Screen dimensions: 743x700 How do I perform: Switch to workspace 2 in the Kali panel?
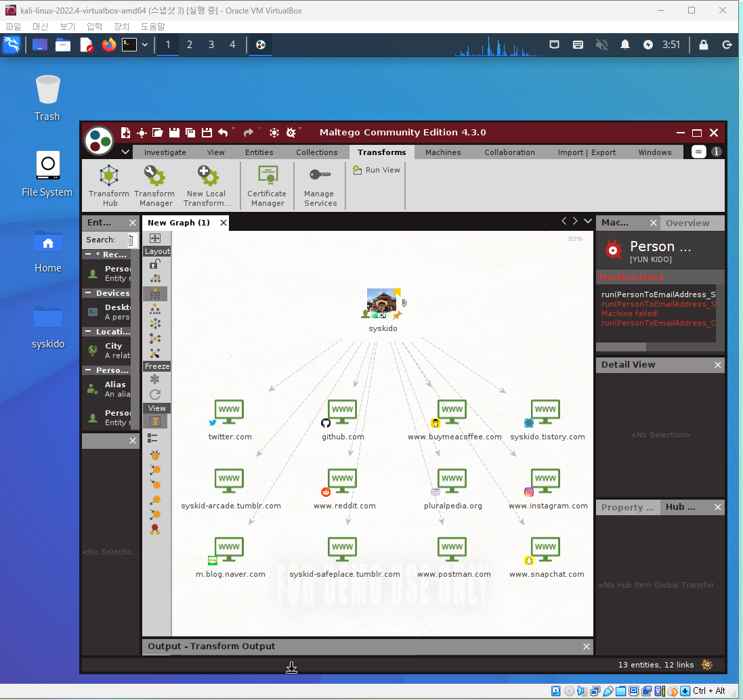pos(190,45)
